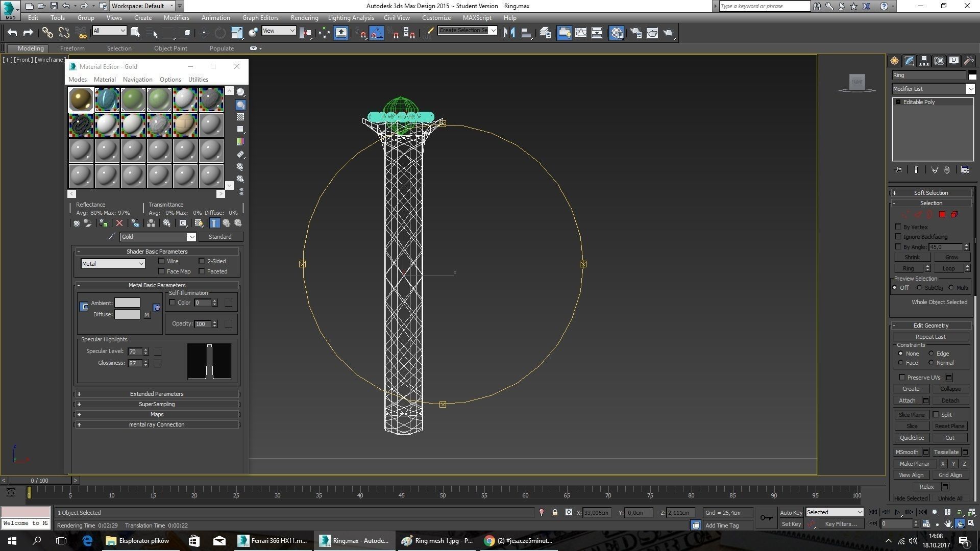Open the Utilities command panel tab
This screenshot has width=980, height=551.
pyautogui.click(x=968, y=61)
